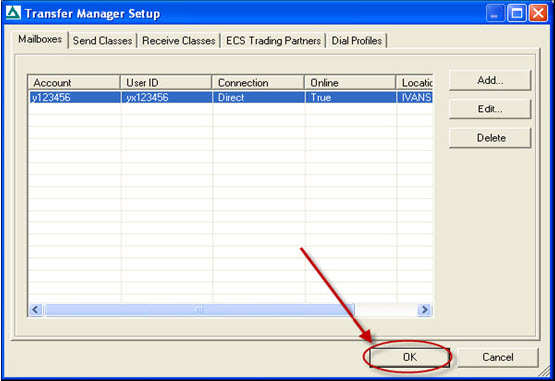The height and width of the screenshot is (381, 555).
Task: Click the Cancel button
Action: point(498,357)
